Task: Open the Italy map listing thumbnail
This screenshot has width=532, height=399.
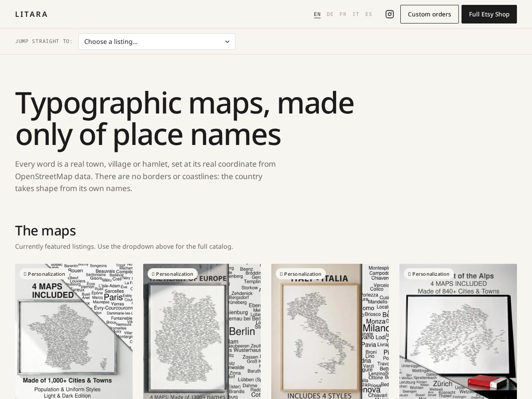Action: 330,332
